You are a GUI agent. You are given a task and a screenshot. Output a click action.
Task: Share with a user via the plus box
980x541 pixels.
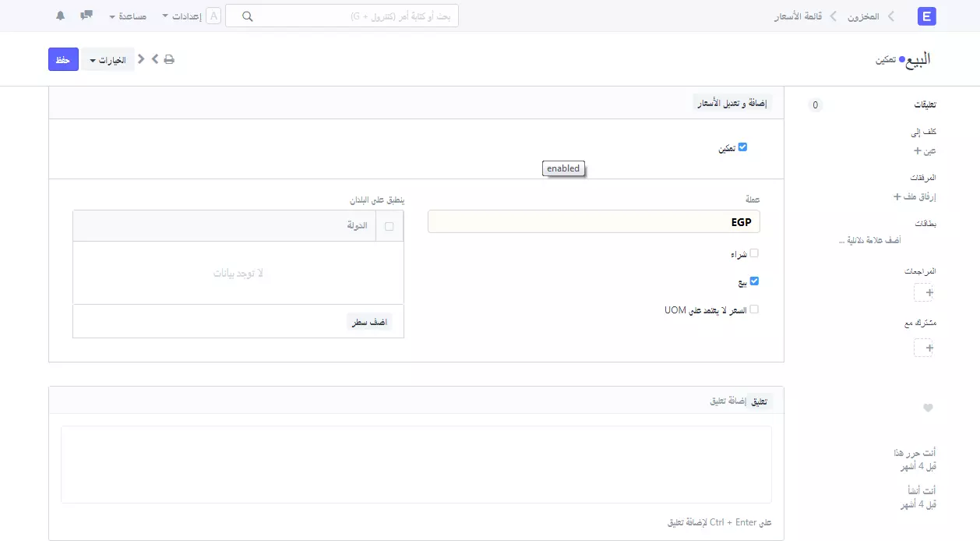(923, 347)
